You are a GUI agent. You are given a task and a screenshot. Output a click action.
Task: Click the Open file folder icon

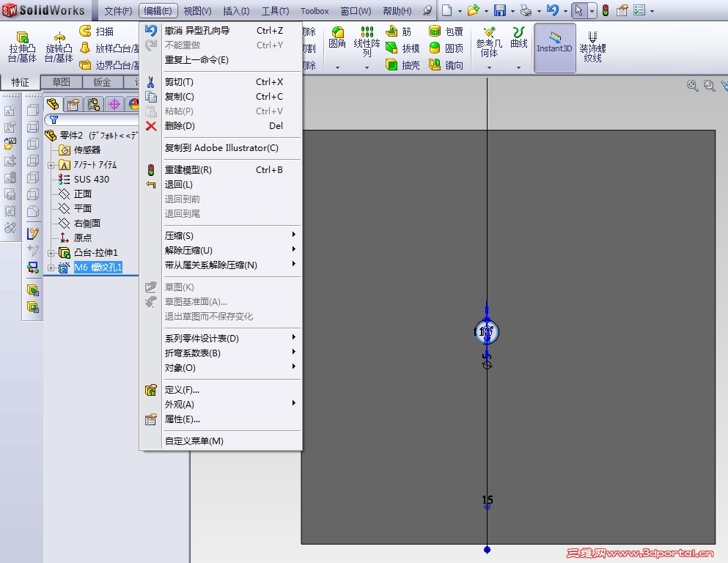click(x=473, y=10)
